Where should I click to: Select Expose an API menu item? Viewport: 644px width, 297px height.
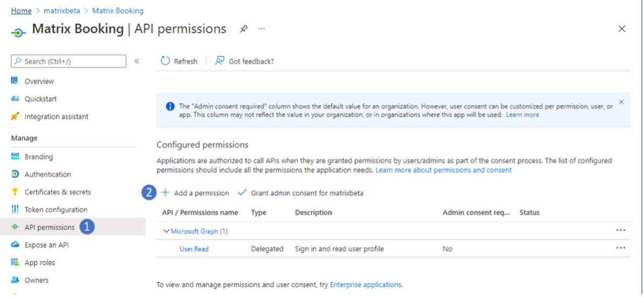click(46, 245)
